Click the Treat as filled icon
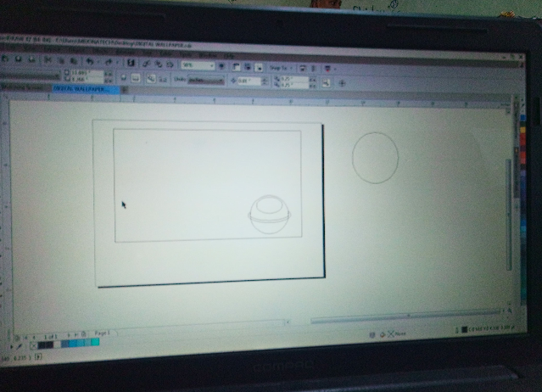Image resolution: width=542 pixels, height=392 pixels. tap(325, 82)
